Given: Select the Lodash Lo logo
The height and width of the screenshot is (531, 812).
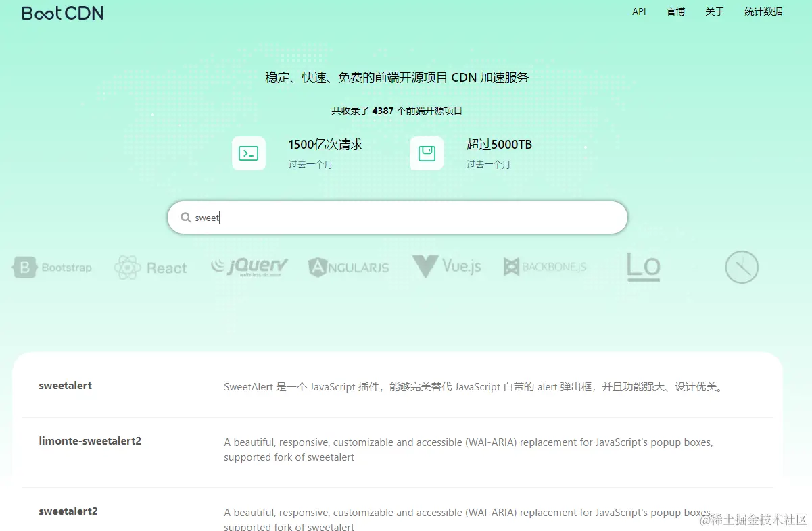Looking at the screenshot, I should pos(643,267).
